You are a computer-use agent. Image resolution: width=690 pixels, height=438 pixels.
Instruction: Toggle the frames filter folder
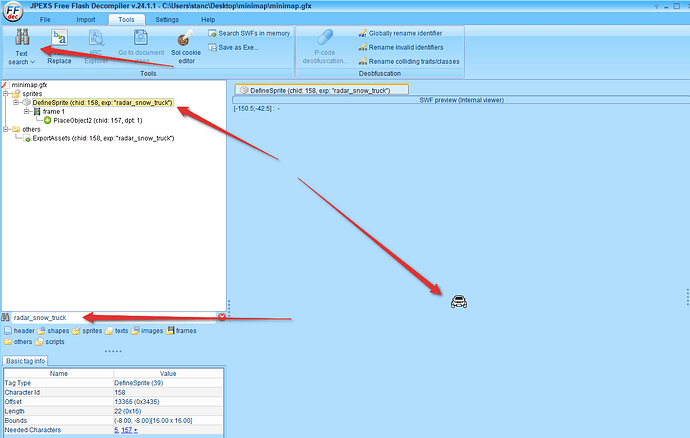181,331
